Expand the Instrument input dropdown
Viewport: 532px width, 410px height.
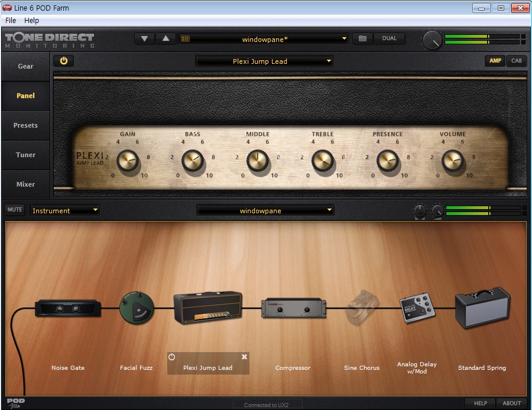[65, 210]
